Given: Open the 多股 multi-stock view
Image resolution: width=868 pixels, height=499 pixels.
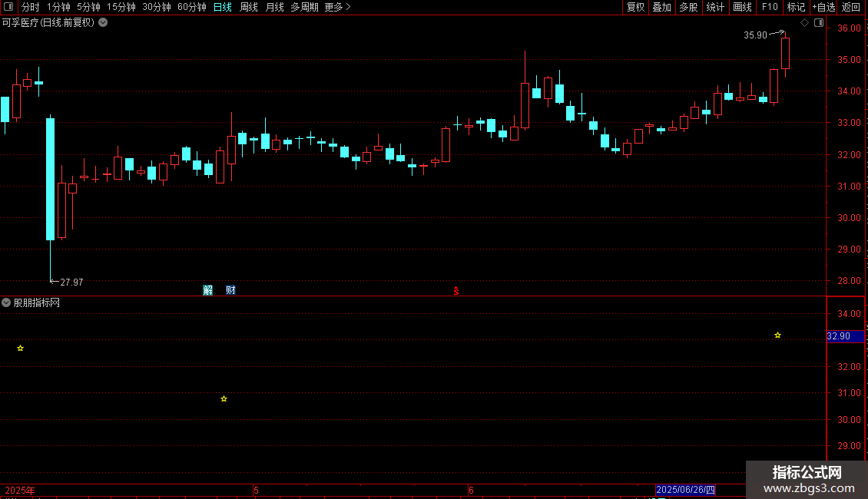Looking at the screenshot, I should [688, 7].
